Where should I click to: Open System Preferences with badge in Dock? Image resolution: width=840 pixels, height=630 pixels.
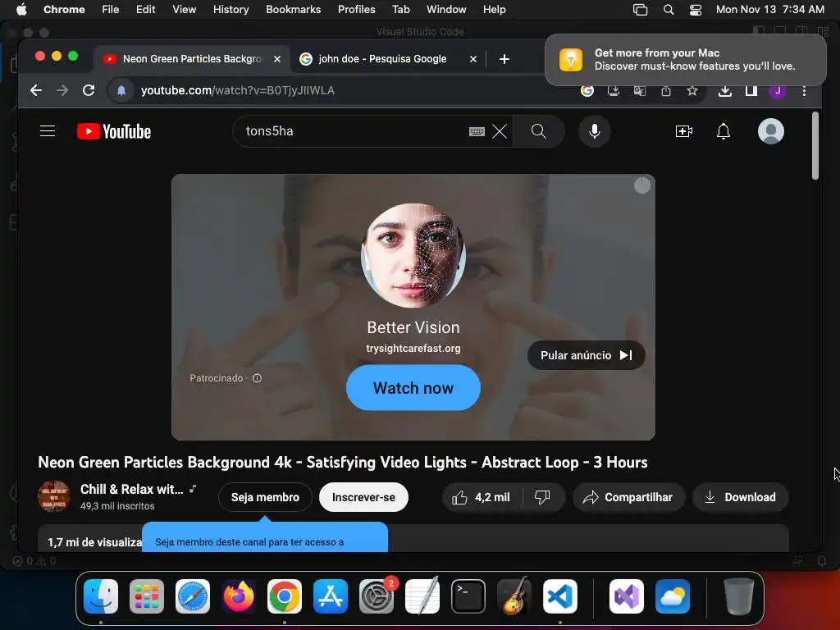click(x=377, y=596)
